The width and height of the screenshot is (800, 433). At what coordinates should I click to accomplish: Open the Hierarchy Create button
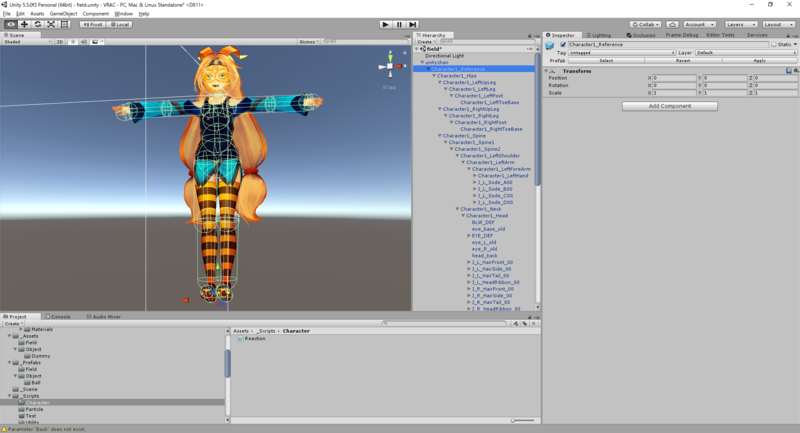point(426,42)
